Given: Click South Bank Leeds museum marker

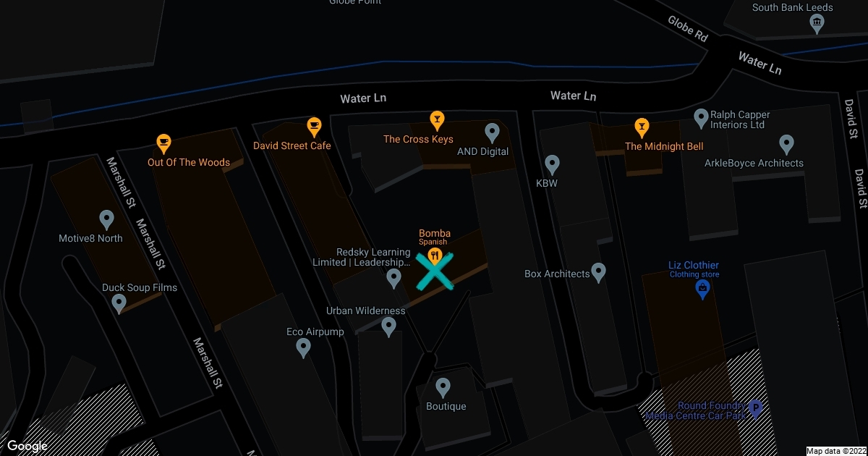Looking at the screenshot, I should [x=817, y=24].
